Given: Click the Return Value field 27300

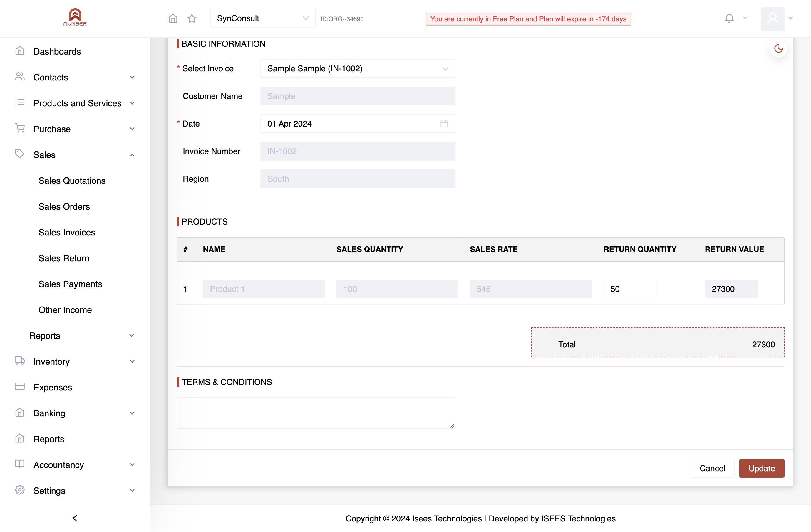Looking at the screenshot, I should (x=731, y=289).
